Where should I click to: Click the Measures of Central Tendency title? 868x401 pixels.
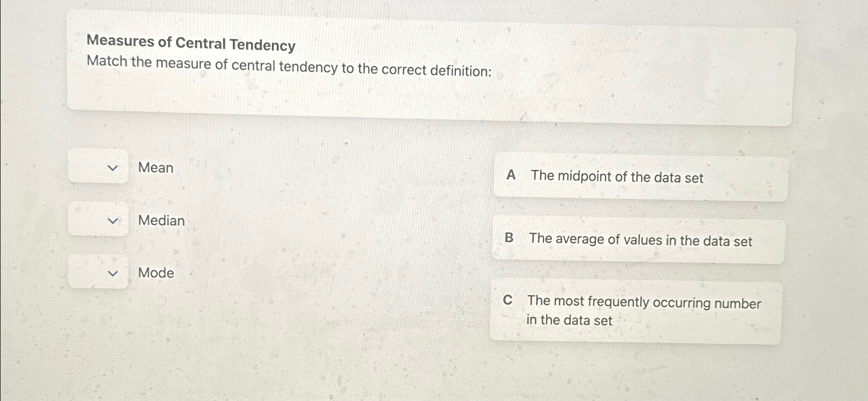tap(191, 45)
